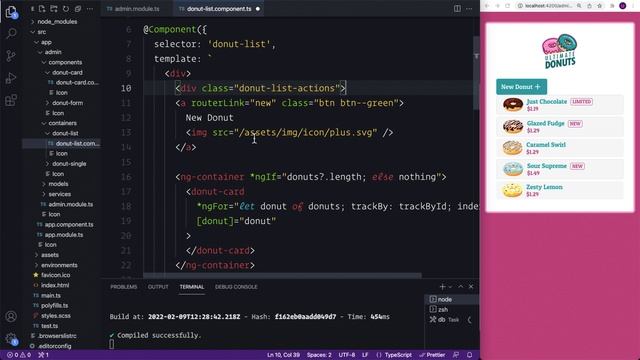This screenshot has width=640, height=360.
Task: Add a new terminal with plus icon
Action: [442, 287]
